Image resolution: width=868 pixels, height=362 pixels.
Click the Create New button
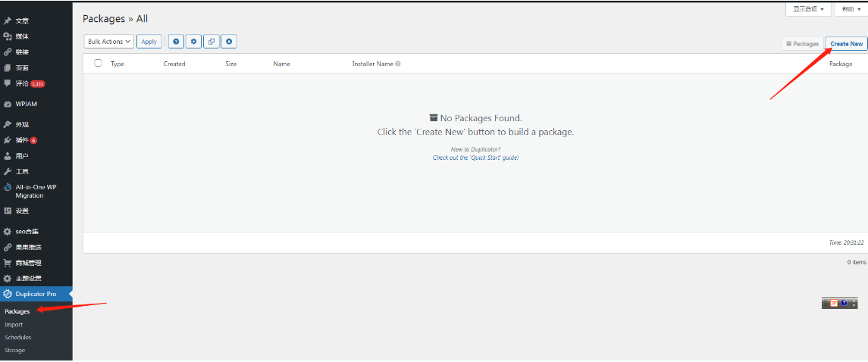point(846,44)
